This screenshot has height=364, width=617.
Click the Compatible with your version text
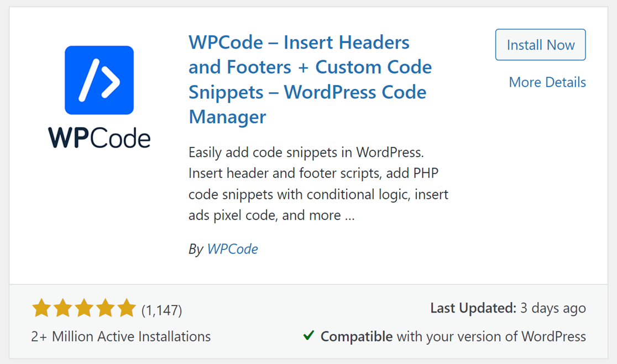453,336
